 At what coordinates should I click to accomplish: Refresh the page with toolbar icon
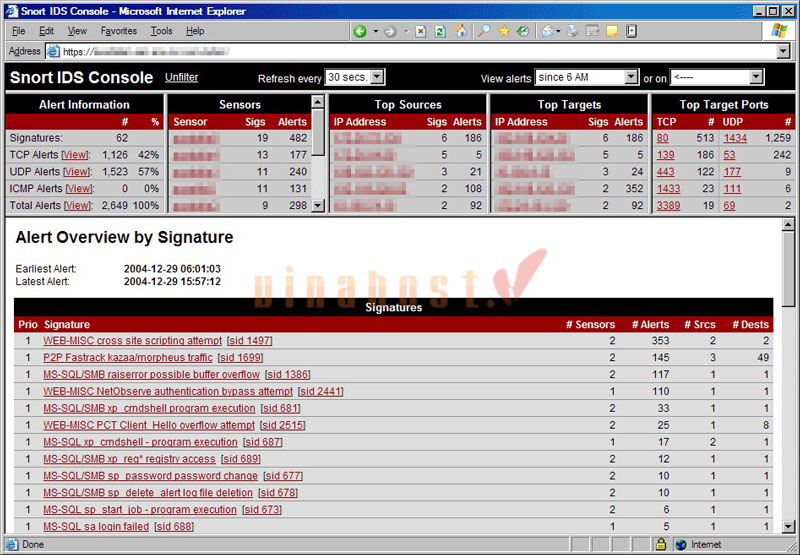coord(441,31)
